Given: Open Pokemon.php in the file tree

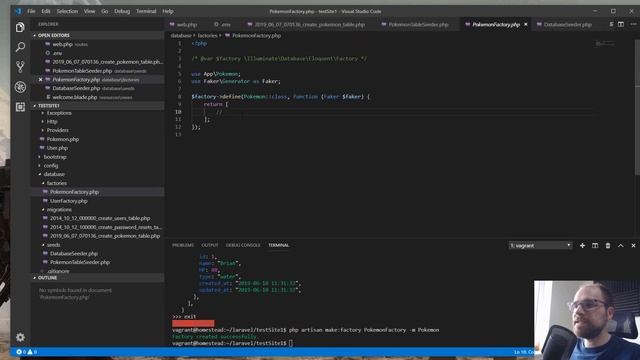Looking at the screenshot, I should pyautogui.click(x=63, y=139).
